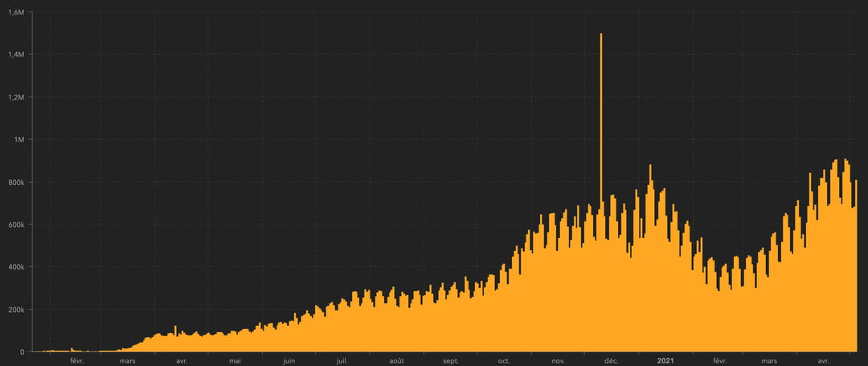Viewport: 868px width, 366px height.
Task: Click the 200k y-axis label
Action: (x=17, y=310)
